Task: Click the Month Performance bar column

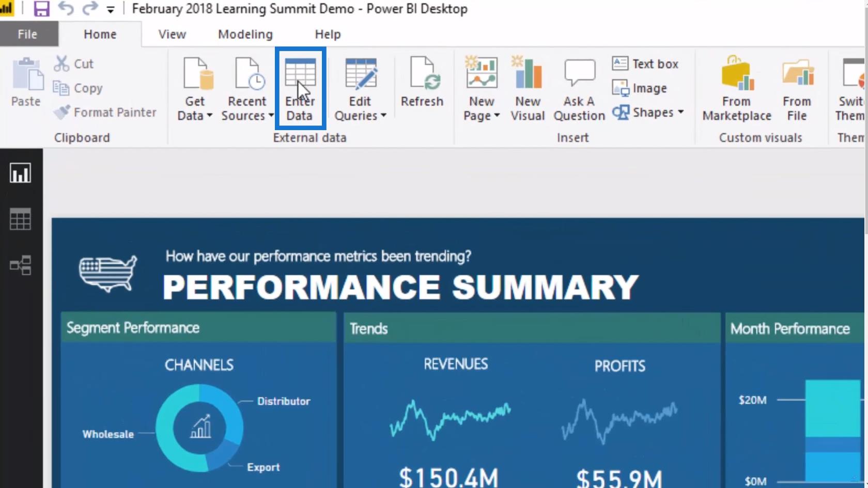Action: pyautogui.click(x=833, y=431)
